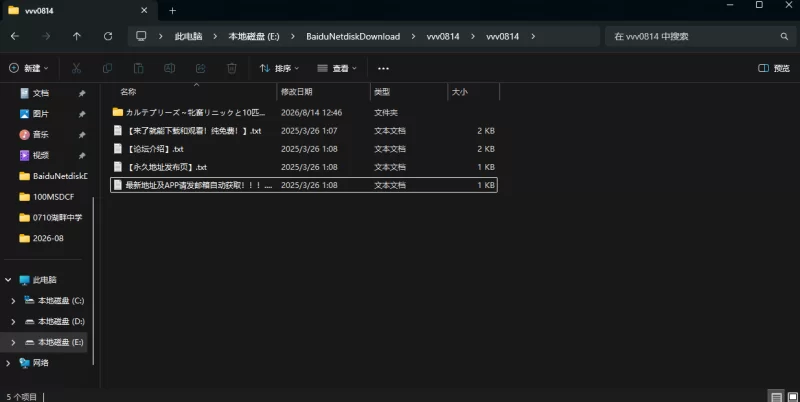
Task: Sort by 大小 column header
Action: [x=473, y=92]
